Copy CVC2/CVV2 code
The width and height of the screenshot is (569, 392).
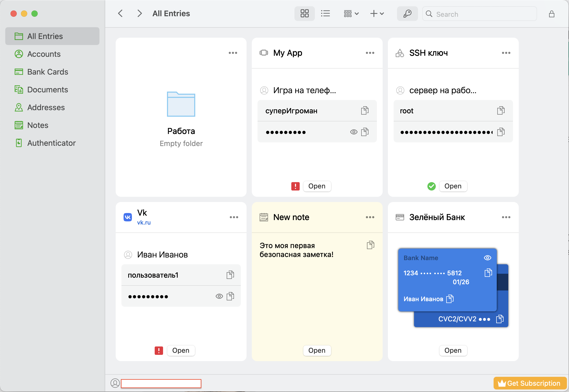500,319
